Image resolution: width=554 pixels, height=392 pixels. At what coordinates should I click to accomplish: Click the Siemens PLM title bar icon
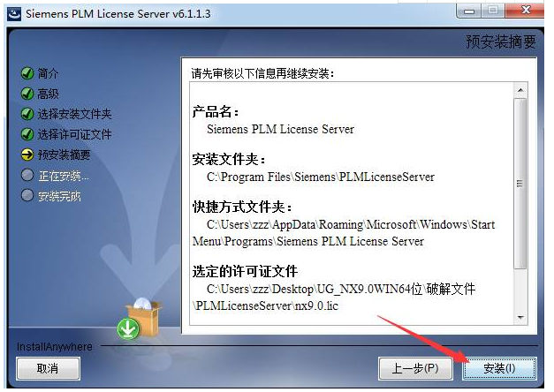(14, 14)
